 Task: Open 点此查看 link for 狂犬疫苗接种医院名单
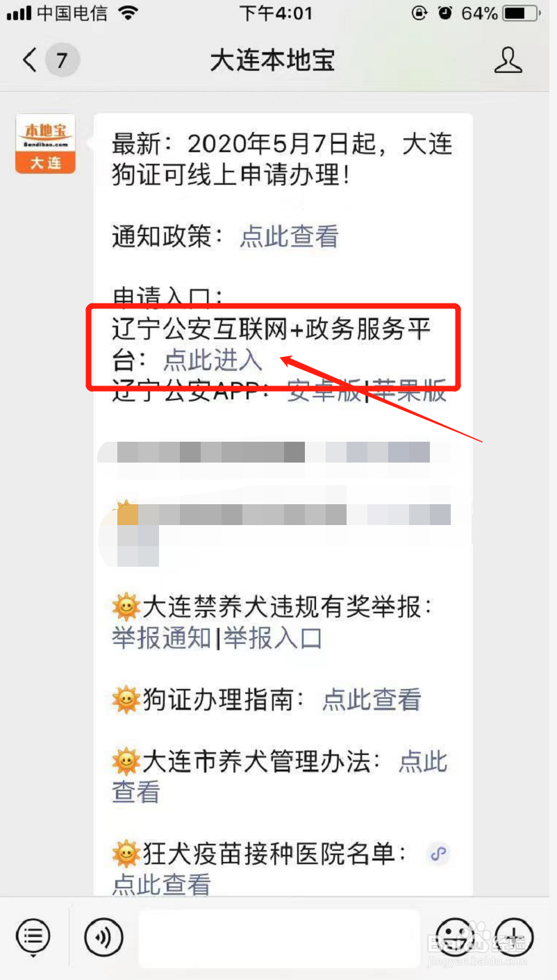[x=162, y=884]
